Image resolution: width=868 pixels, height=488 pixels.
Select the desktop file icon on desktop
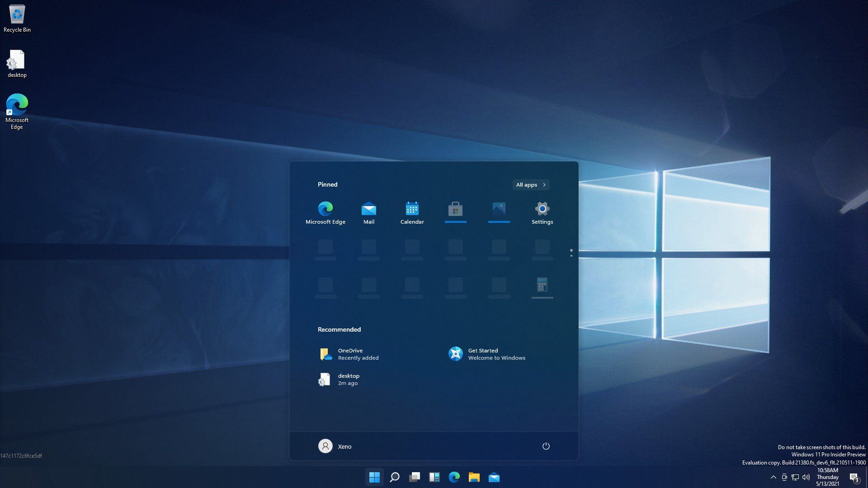tap(17, 64)
